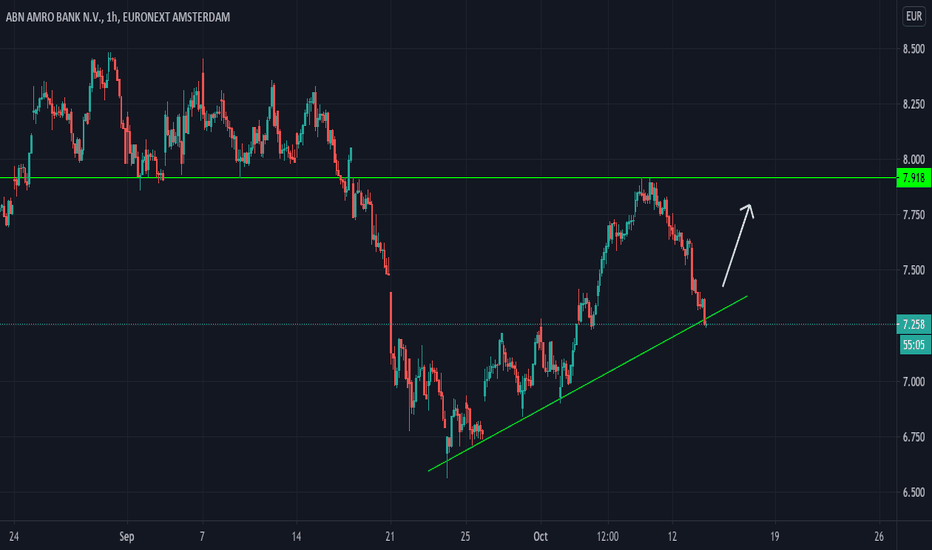The height and width of the screenshot is (550, 932).
Task: Click the 12 date label on the time axis
Action: (x=672, y=536)
